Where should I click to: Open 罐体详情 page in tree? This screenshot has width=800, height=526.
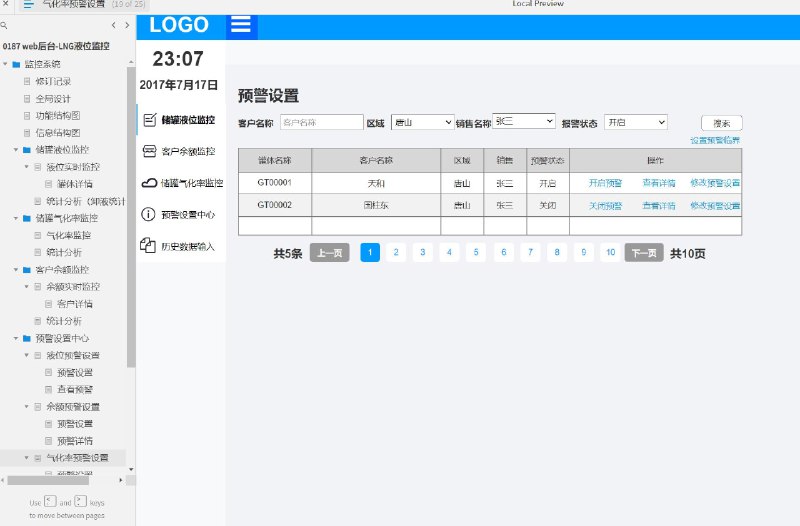tap(74, 184)
